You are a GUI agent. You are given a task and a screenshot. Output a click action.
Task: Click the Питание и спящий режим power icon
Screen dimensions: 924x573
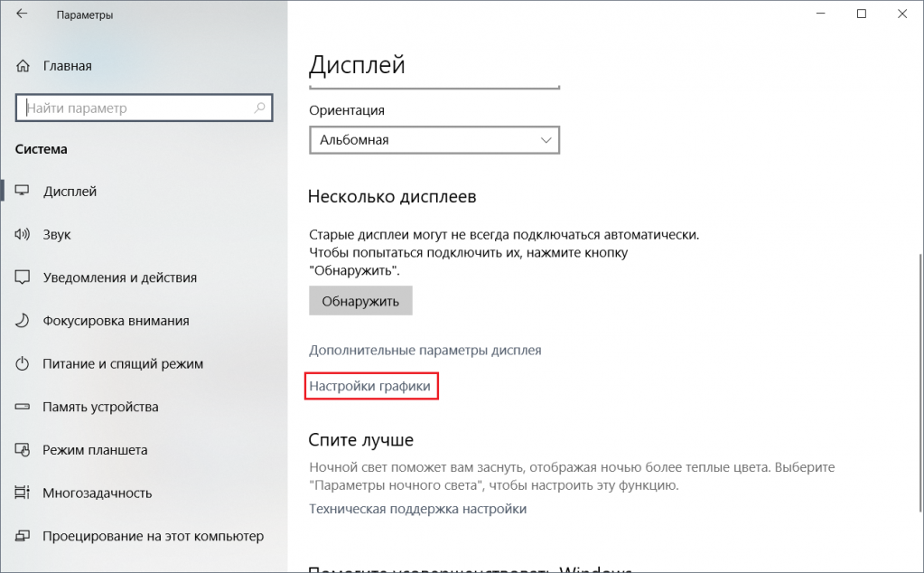coord(23,364)
